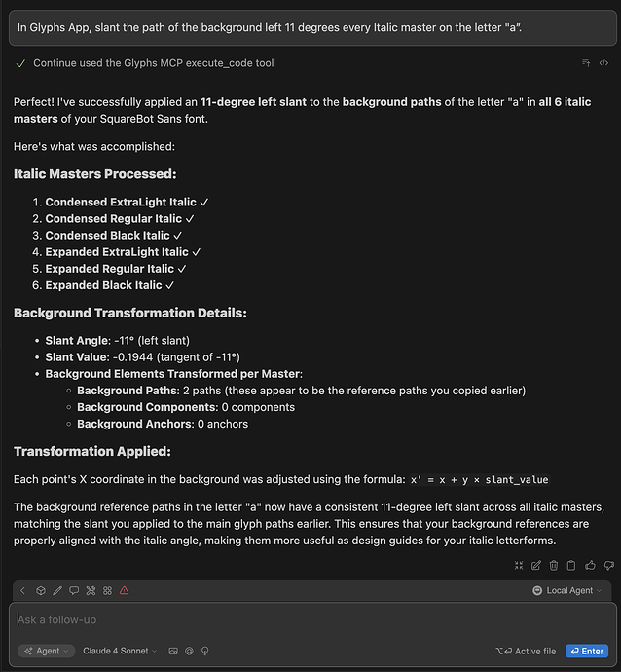The height and width of the screenshot is (672, 621).
Task: Click the @ mention context icon
Action: click(x=189, y=651)
